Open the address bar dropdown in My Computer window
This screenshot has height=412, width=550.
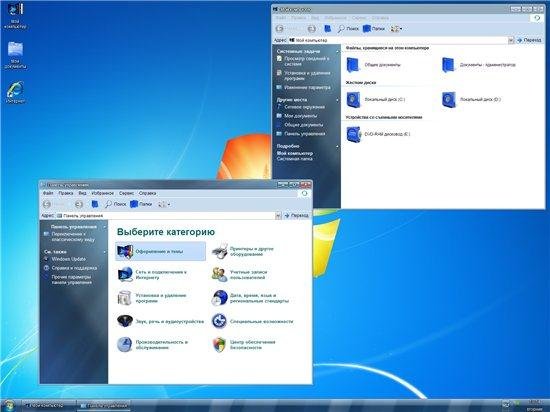511,40
